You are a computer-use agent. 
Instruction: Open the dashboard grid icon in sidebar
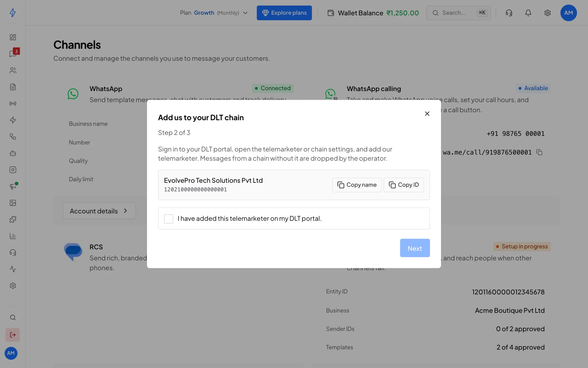(13, 37)
